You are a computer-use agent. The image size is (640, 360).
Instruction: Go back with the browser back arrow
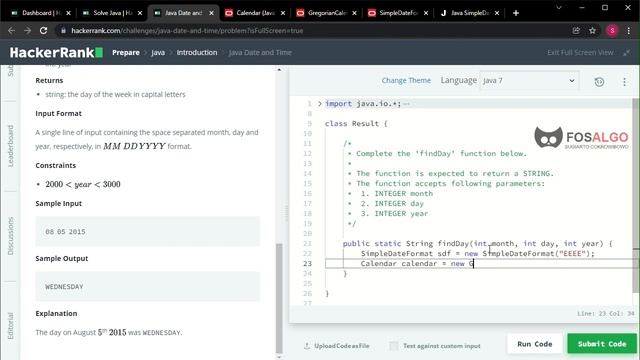coord(11,31)
